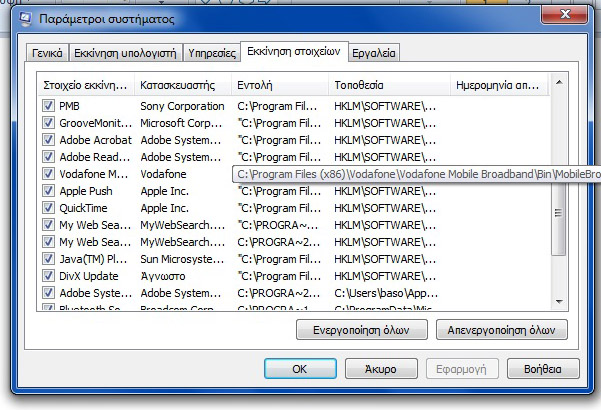Select the Εκκίνηση στοιχείων tab

tap(294, 51)
